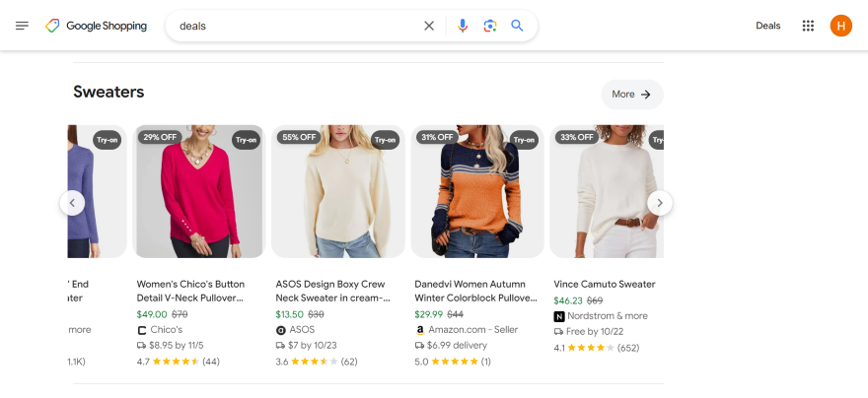Try on the ASOS cream sweater
Viewport: 868px width, 398px height.
tap(386, 140)
